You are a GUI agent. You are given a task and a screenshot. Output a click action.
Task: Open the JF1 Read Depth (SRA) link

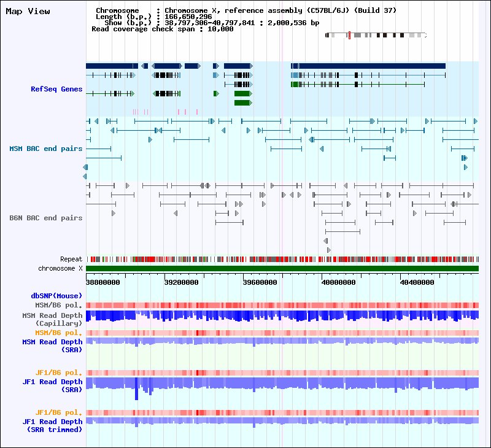[x=52, y=385]
